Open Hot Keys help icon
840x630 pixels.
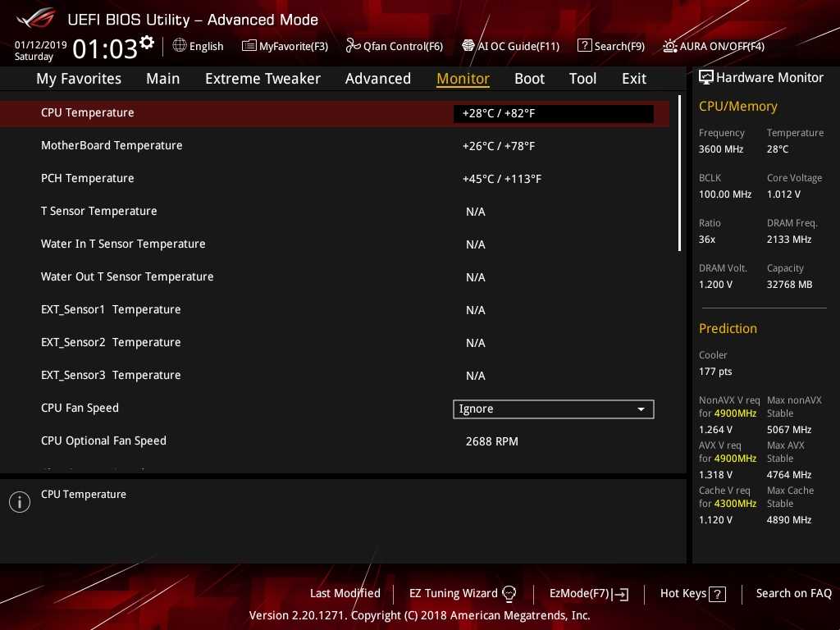(x=717, y=594)
